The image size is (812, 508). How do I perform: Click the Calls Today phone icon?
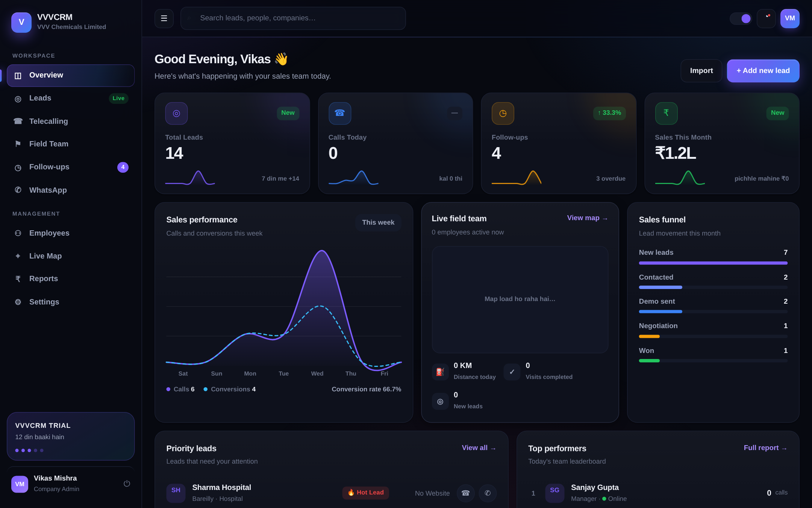coord(340,113)
